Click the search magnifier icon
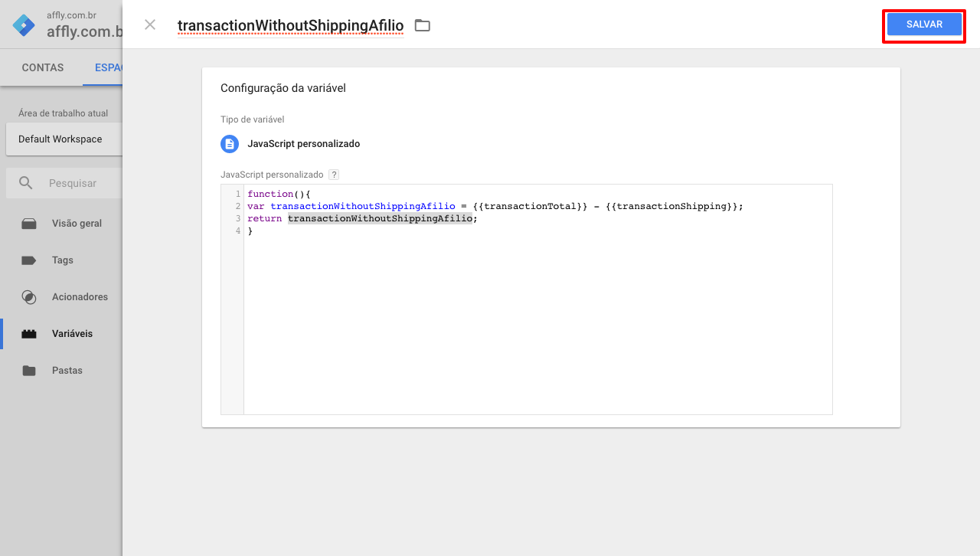The width and height of the screenshot is (980, 556). pyautogui.click(x=26, y=183)
